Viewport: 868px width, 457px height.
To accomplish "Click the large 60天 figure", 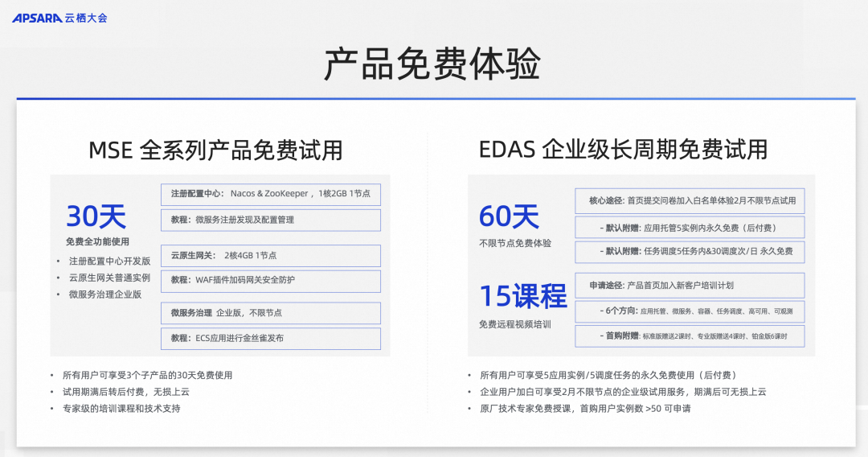I will (510, 216).
